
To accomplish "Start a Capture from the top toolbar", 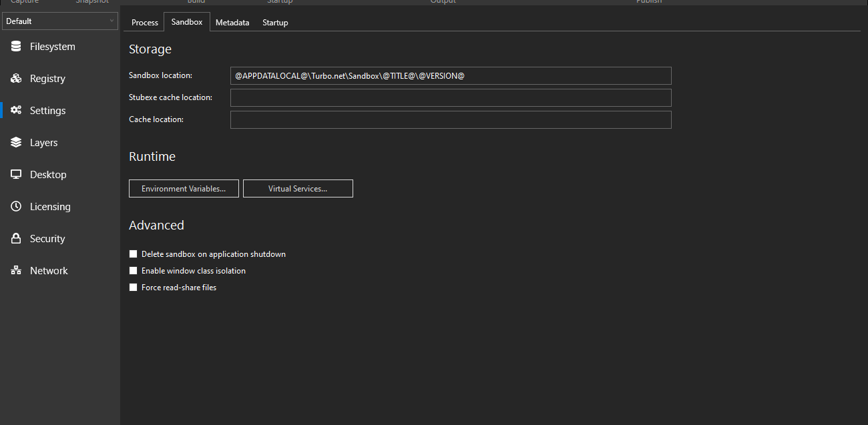I will click(x=24, y=2).
